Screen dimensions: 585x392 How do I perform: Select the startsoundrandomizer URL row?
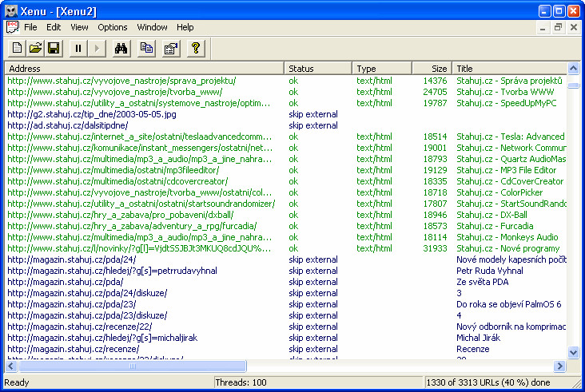click(285, 204)
